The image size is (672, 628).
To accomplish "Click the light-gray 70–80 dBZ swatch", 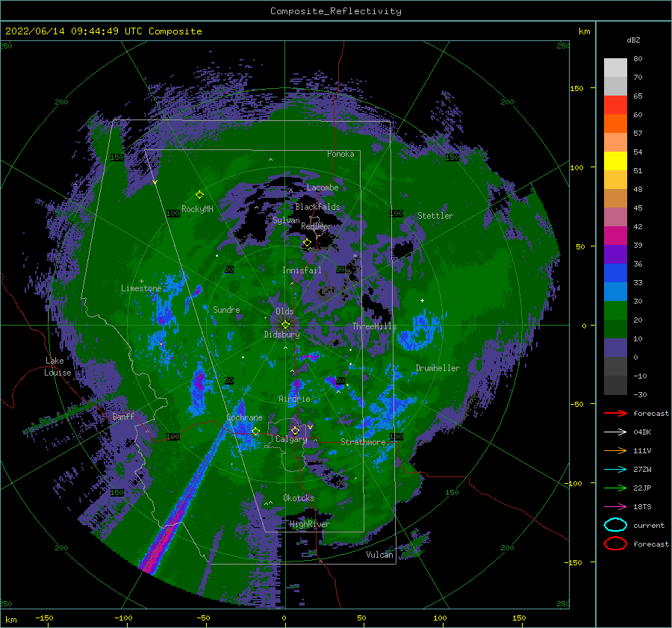I will pyautogui.click(x=615, y=68).
